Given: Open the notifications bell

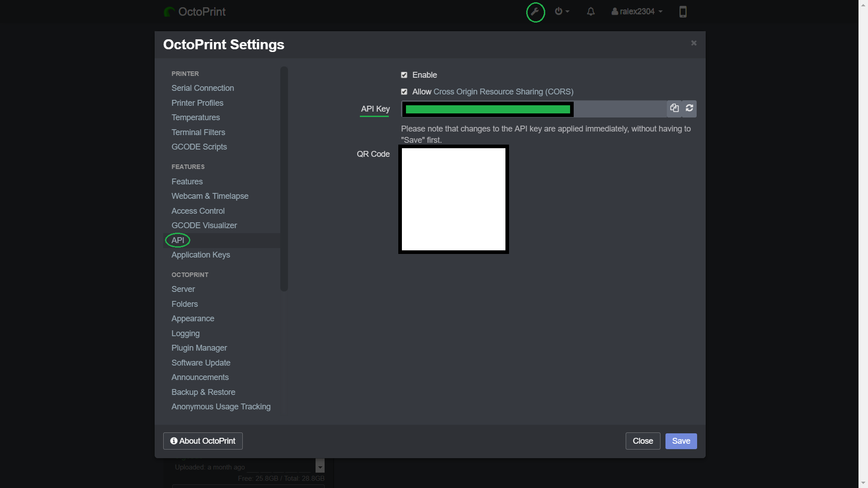Looking at the screenshot, I should coord(590,12).
